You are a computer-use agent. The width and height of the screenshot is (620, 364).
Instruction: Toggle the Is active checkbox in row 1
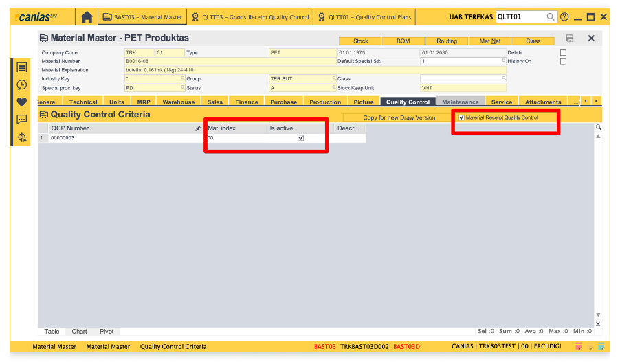[300, 138]
